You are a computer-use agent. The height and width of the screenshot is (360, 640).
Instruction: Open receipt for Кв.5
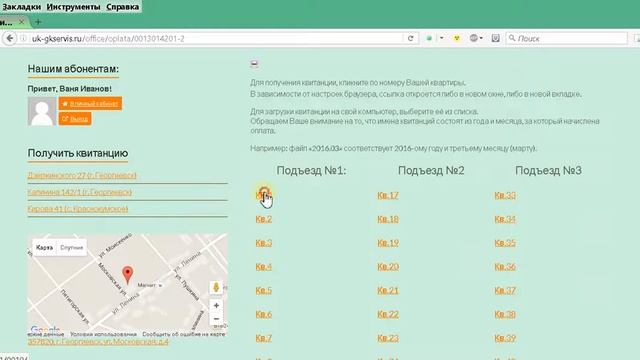[264, 290]
